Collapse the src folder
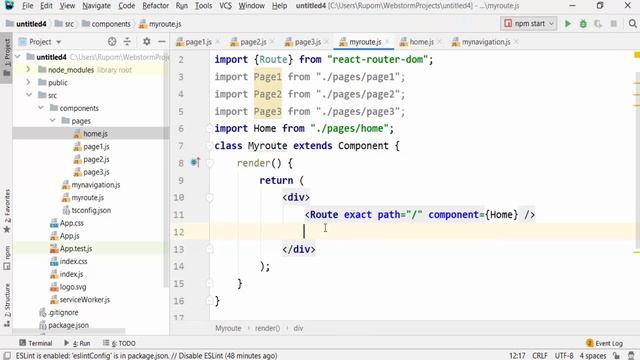The height and width of the screenshot is (360, 640). [29, 95]
